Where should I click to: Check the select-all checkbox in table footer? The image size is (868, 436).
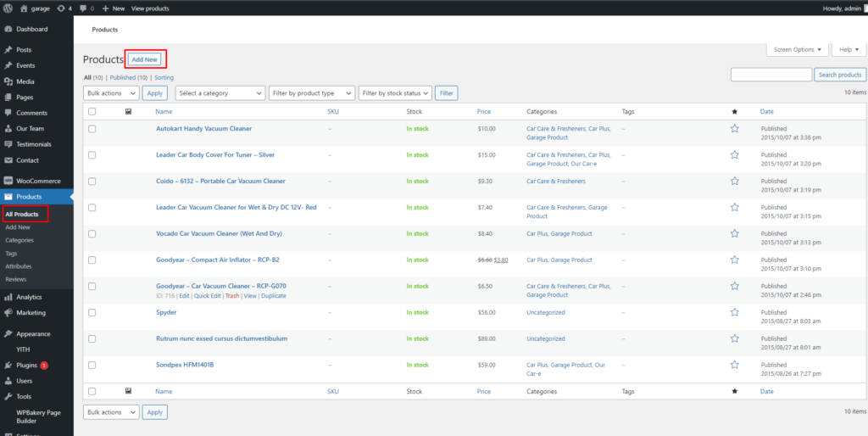click(x=92, y=391)
